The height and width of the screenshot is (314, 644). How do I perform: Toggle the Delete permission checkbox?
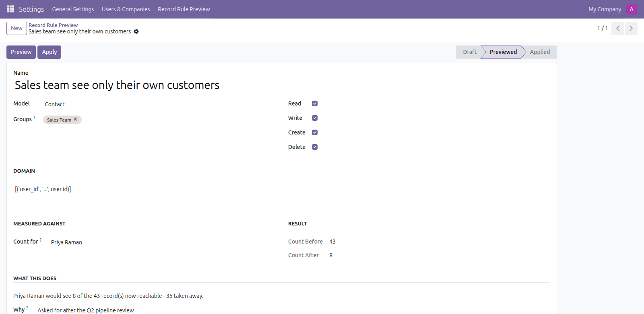click(x=315, y=147)
